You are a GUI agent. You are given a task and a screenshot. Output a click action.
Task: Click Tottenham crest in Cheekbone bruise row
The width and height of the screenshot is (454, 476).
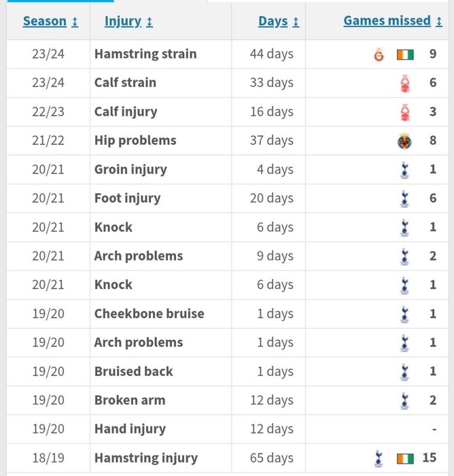[404, 314]
